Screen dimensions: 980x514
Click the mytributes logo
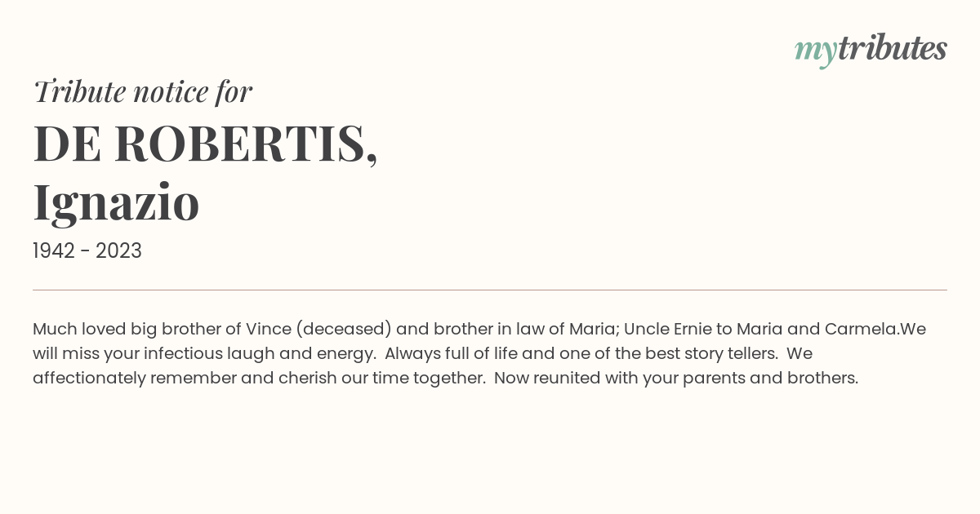click(x=871, y=50)
